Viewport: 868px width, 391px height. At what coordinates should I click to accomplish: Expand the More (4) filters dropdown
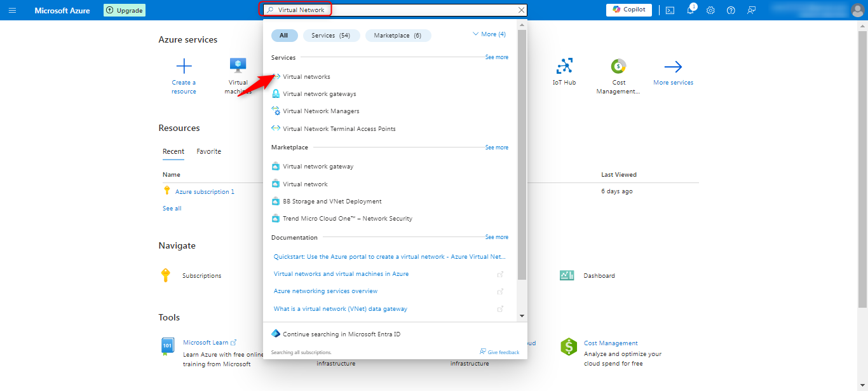[489, 34]
